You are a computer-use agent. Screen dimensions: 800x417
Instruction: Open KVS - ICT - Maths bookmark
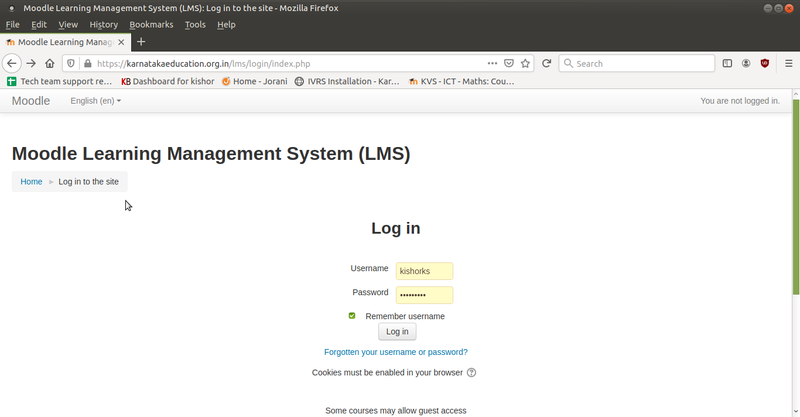point(462,81)
